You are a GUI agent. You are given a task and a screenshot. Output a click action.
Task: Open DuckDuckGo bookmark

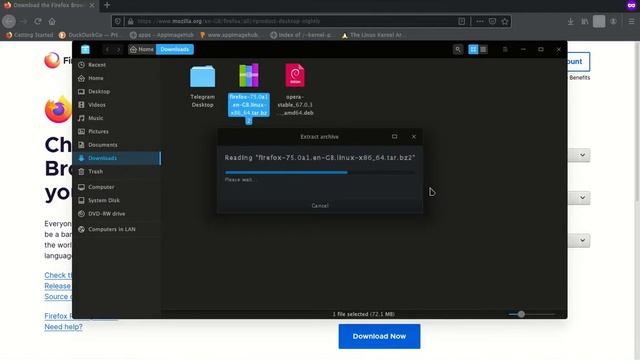(x=90, y=35)
